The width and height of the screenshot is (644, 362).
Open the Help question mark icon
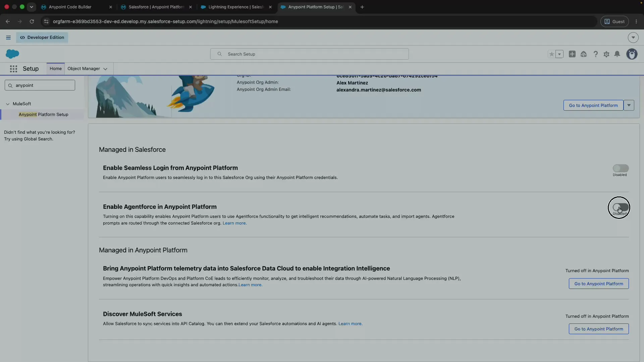[x=595, y=54]
